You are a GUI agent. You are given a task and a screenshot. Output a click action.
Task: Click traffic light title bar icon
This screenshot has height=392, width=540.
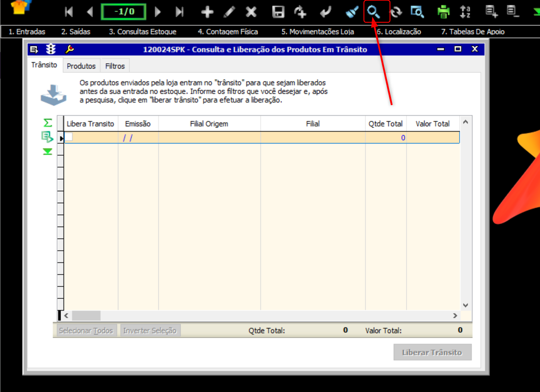(51, 49)
